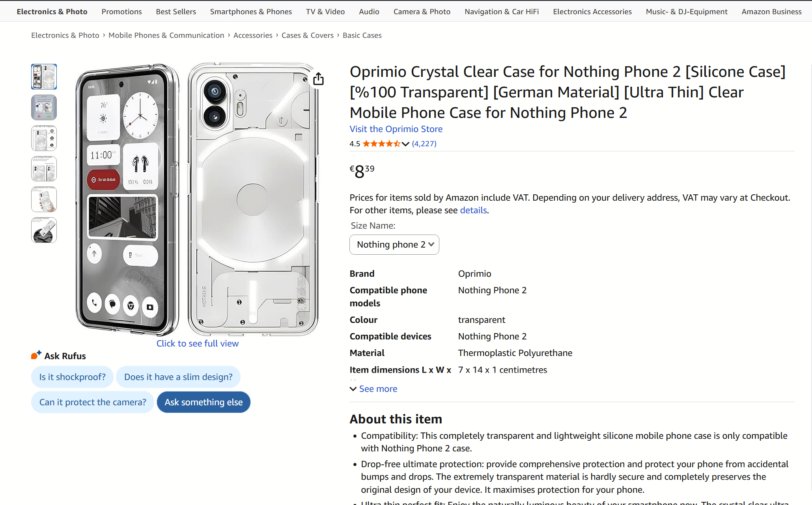Screen dimensions: 812x505
Task: Select the first product thumbnail
Action: point(44,76)
